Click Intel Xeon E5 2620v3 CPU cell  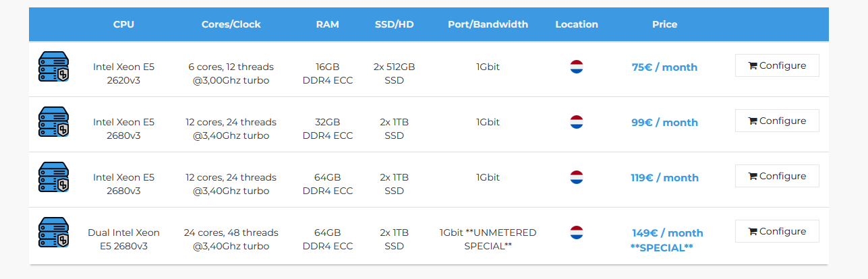123,73
